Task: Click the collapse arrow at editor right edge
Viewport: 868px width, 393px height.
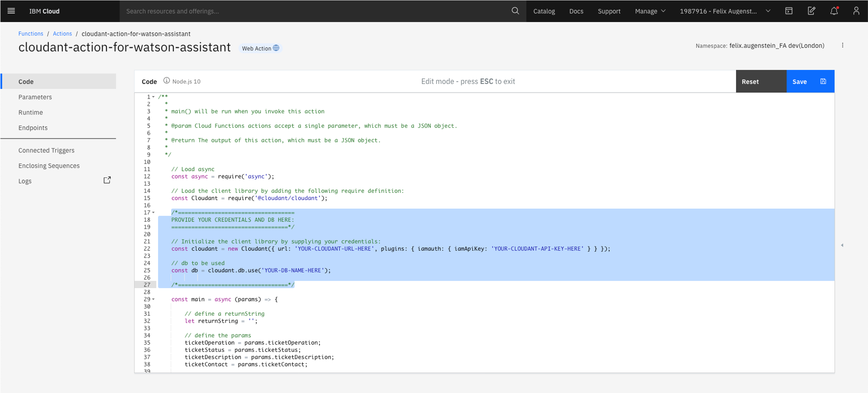Action: [x=842, y=245]
